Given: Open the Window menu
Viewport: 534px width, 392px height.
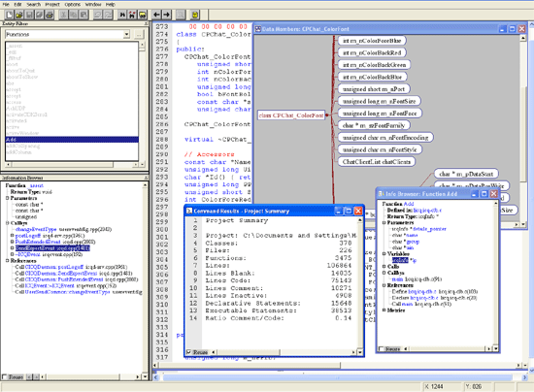Looking at the screenshot, I should click(x=93, y=5).
